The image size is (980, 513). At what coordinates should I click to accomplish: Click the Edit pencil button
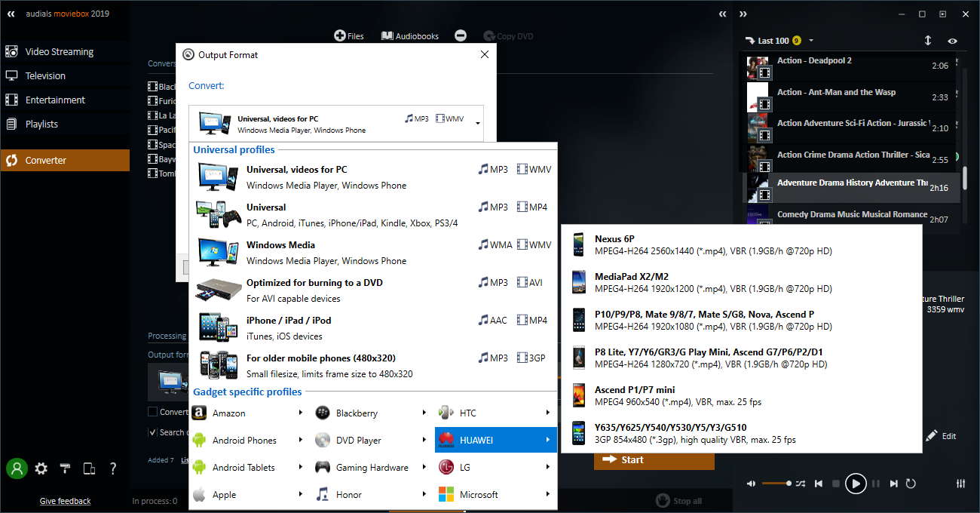(941, 436)
